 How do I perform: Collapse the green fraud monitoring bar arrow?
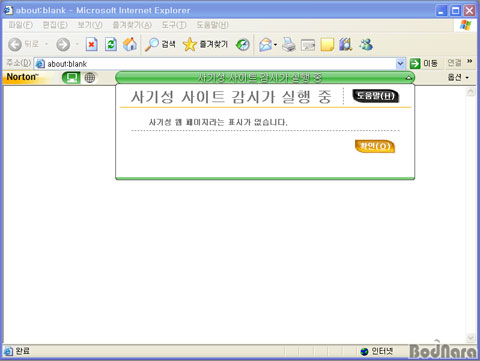408,78
